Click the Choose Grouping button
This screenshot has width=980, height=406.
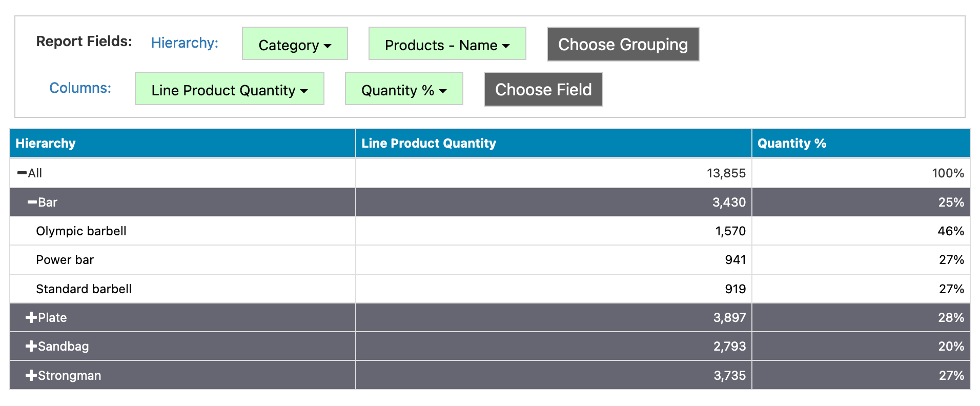point(623,44)
